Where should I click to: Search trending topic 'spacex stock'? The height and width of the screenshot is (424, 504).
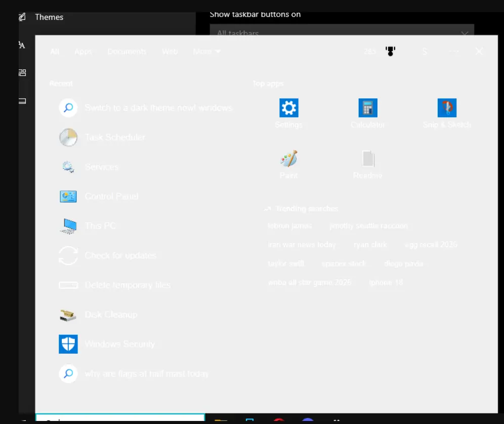tap(344, 264)
